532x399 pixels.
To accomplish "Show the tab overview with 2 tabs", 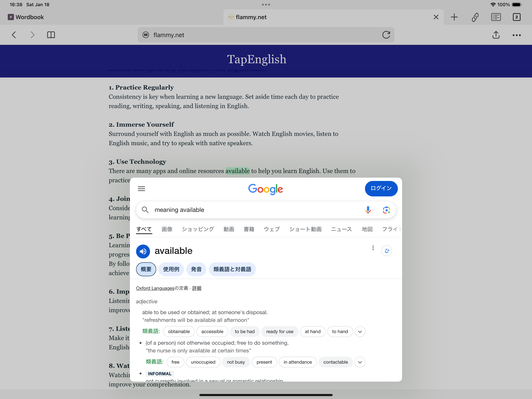I will coord(516,17).
